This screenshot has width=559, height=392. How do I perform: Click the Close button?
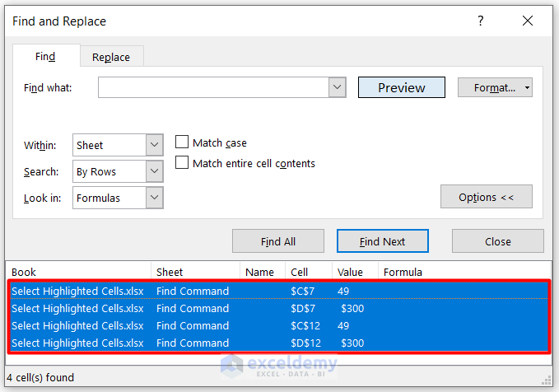tap(498, 241)
